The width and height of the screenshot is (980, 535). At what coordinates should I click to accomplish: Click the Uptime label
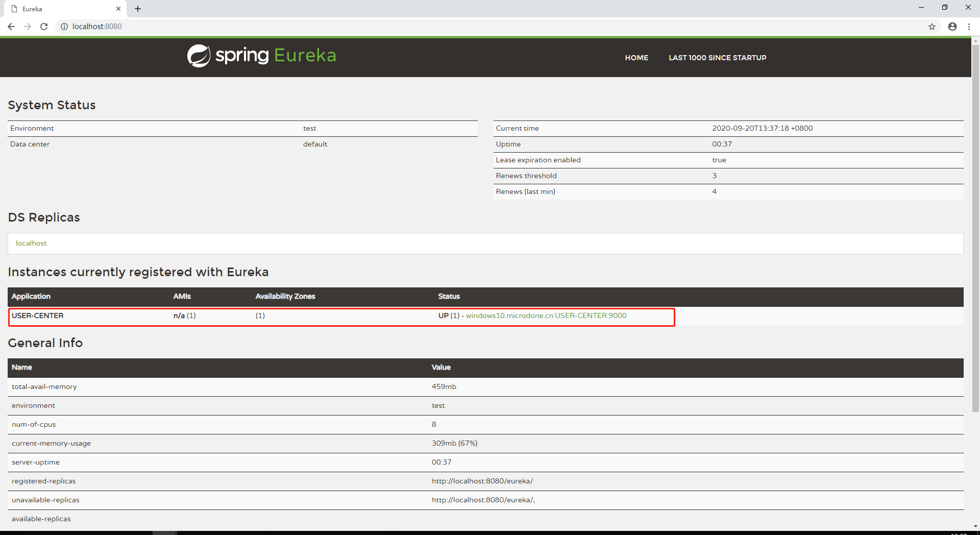[x=508, y=144]
